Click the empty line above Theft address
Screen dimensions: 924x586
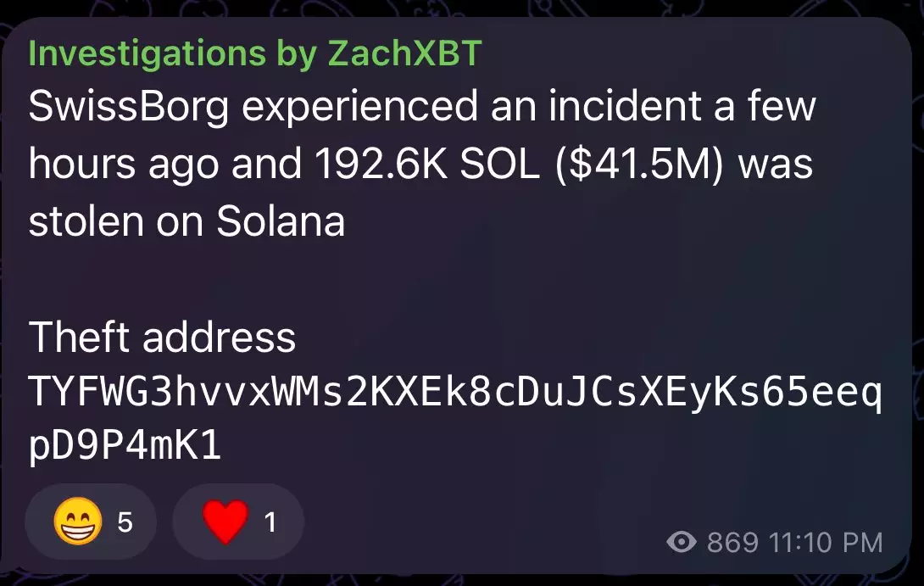(455, 279)
